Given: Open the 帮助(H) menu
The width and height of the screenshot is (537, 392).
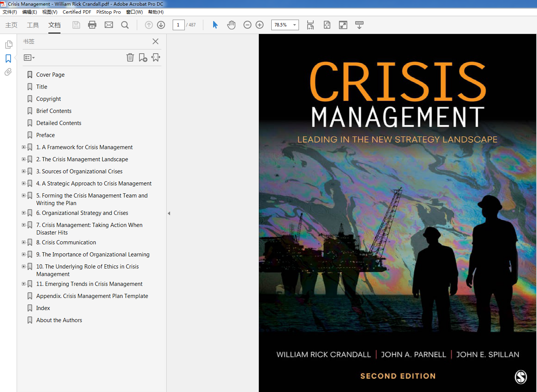Looking at the screenshot, I should click(156, 12).
